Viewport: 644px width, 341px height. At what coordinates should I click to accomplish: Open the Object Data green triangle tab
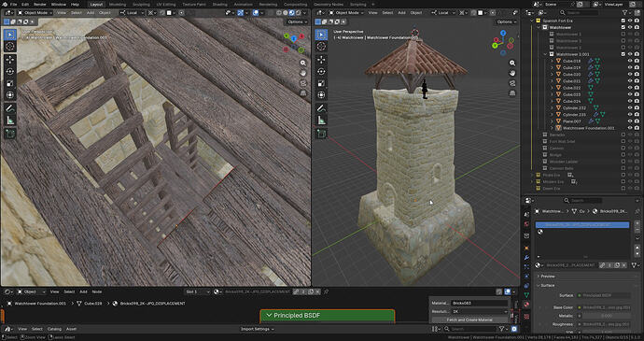[527, 295]
